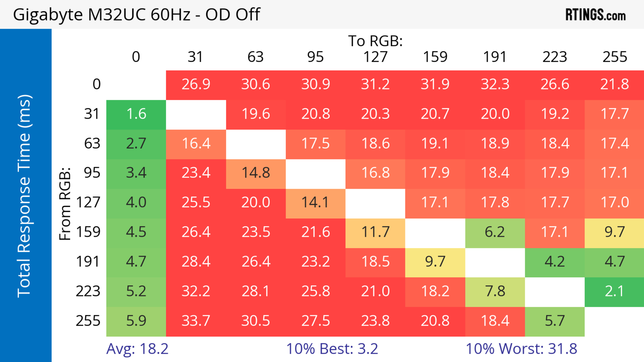The height and width of the screenshot is (362, 644).
Task: Click the "From RGB:" row axis label
Action: pyautogui.click(x=65, y=204)
